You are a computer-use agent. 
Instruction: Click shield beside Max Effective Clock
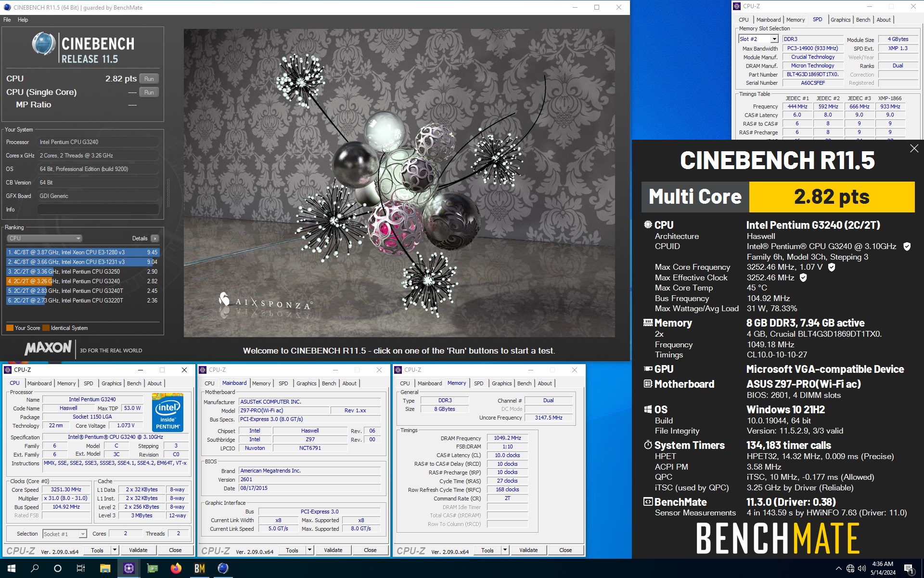point(803,277)
